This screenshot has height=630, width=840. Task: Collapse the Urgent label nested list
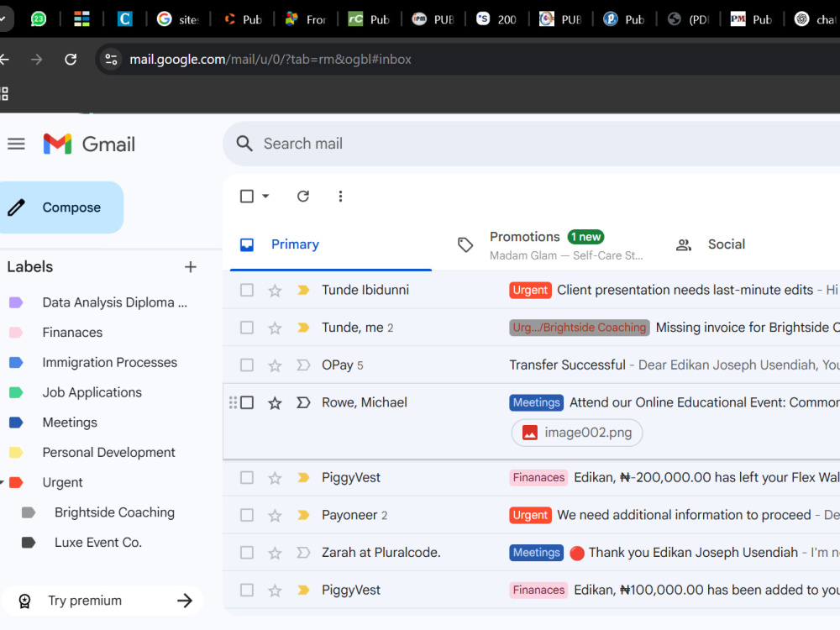pos(3,483)
